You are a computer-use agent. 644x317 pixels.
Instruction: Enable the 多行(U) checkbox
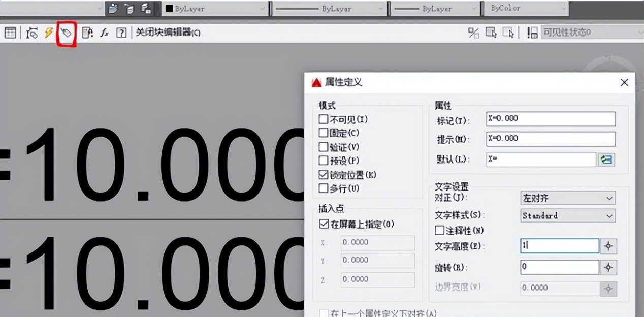[323, 188]
